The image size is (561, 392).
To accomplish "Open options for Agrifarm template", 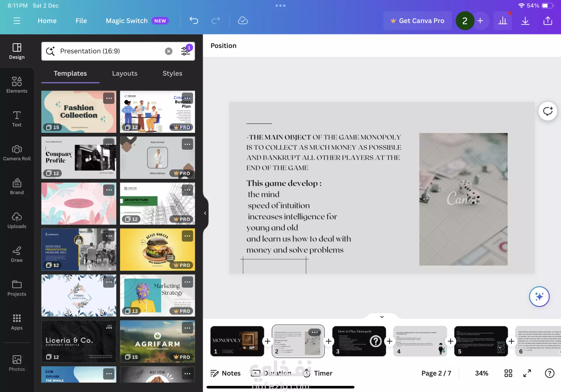I will [x=187, y=328].
